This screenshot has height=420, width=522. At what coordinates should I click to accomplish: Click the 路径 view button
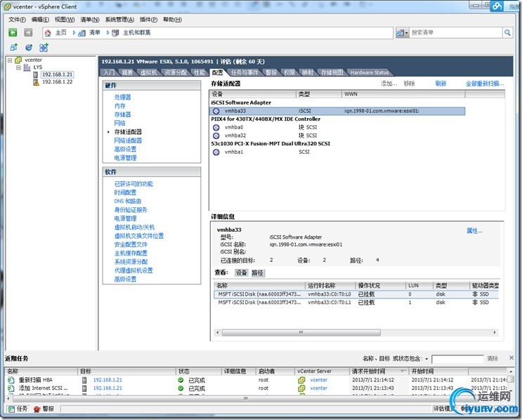(x=257, y=273)
